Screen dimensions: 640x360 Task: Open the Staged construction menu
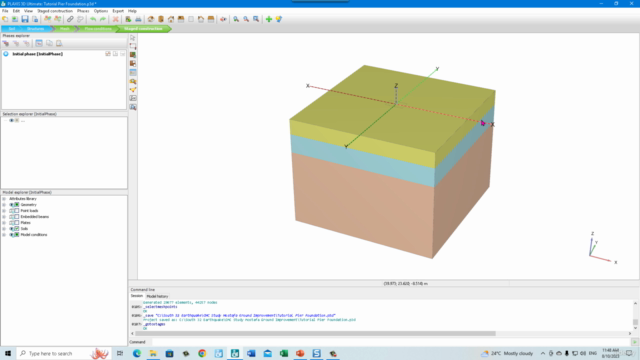pos(55,11)
